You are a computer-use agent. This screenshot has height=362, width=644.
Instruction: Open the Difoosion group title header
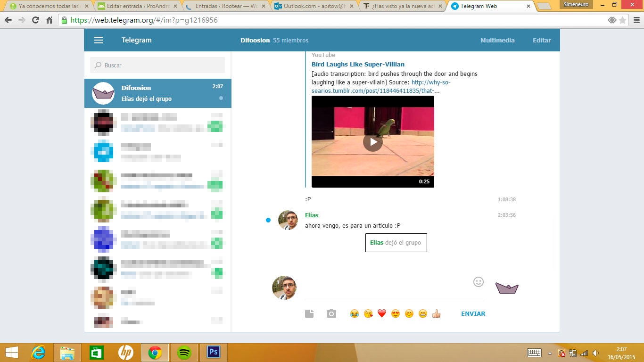pyautogui.click(x=274, y=40)
